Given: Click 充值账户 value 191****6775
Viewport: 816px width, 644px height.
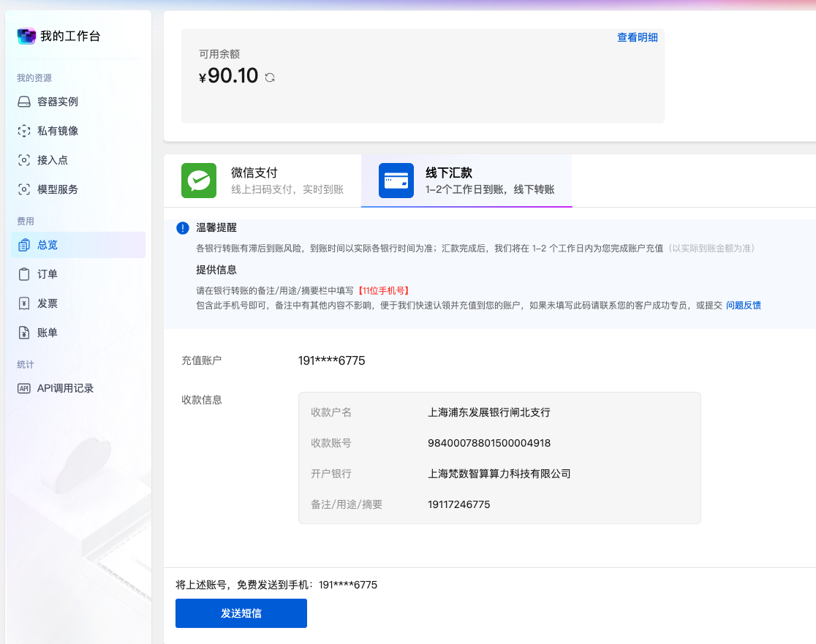Looking at the screenshot, I should pos(331,360).
